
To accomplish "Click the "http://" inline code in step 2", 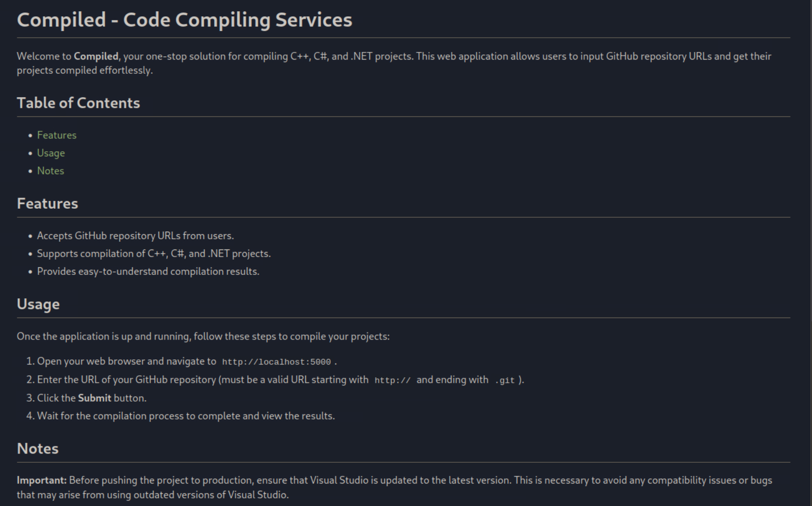I will 392,380.
